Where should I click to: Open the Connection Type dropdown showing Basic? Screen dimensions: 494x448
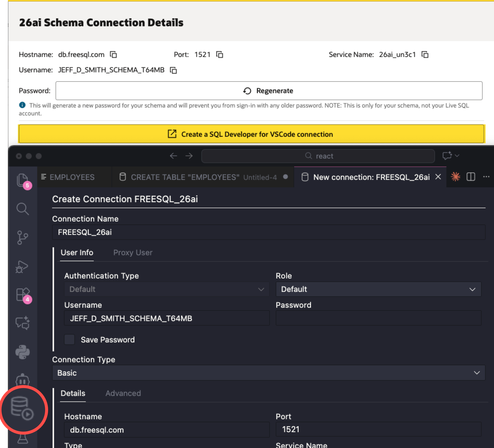pos(269,373)
